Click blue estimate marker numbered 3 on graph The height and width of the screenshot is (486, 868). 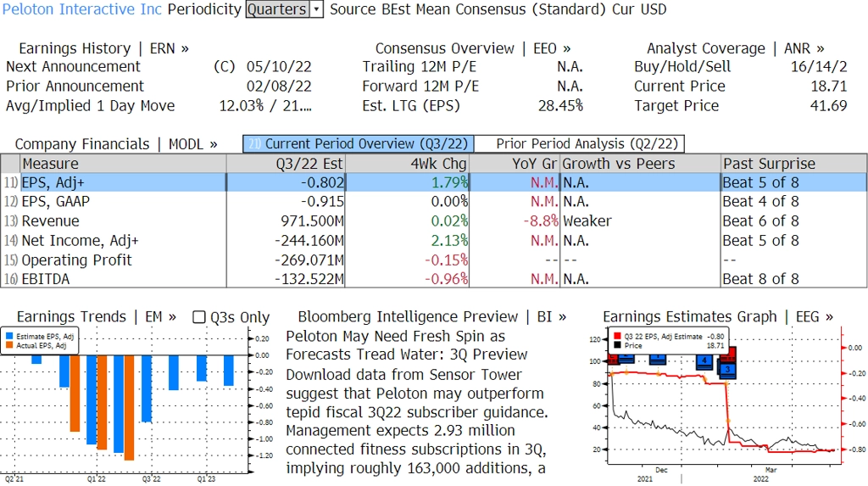coord(727,370)
